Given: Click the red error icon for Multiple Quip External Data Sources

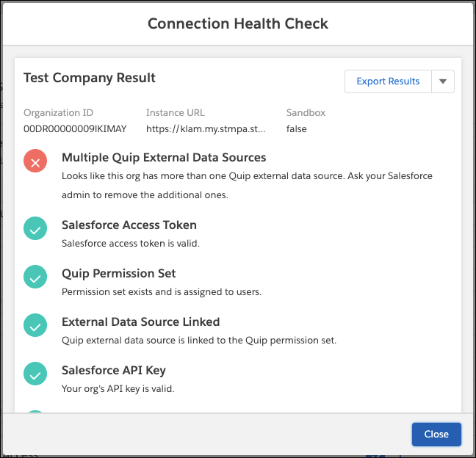Looking at the screenshot, I should pos(35,161).
